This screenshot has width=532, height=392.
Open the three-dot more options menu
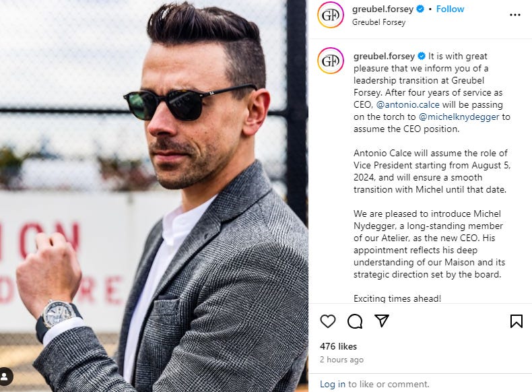515,15
